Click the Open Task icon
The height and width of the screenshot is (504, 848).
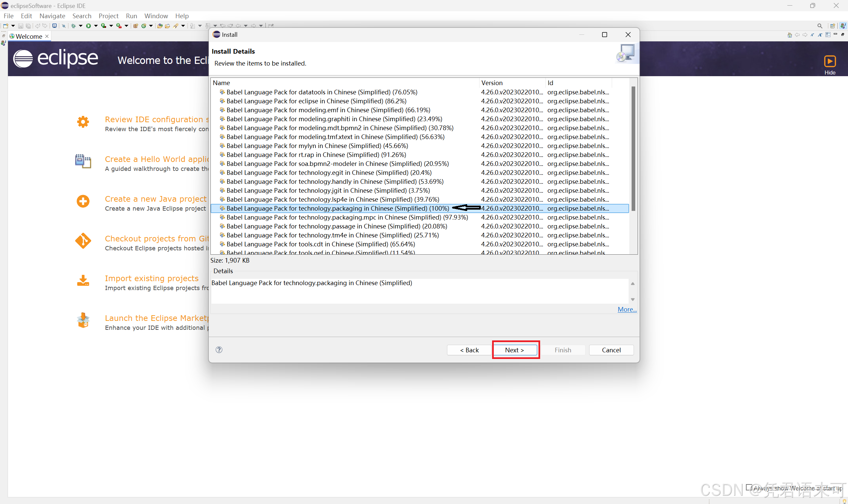(x=168, y=26)
